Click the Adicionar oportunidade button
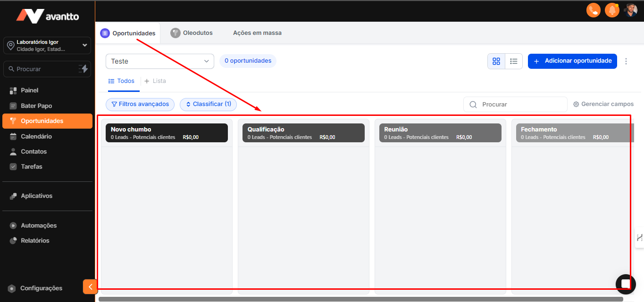The height and width of the screenshot is (302, 644). (572, 61)
